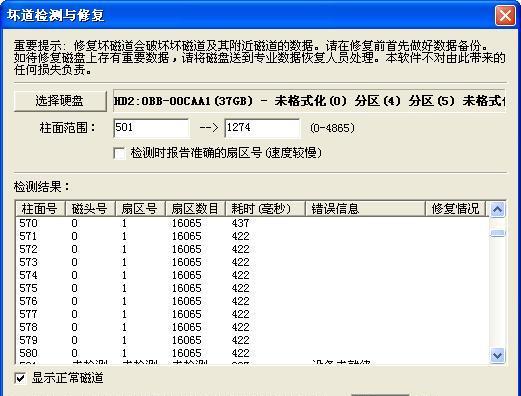Sort by 扇区号 column header
521x396 pixels.
click(x=140, y=209)
